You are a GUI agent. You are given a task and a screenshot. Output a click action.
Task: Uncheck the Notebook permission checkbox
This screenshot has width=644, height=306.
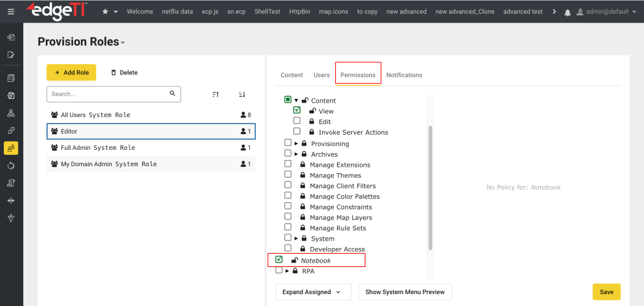click(279, 259)
